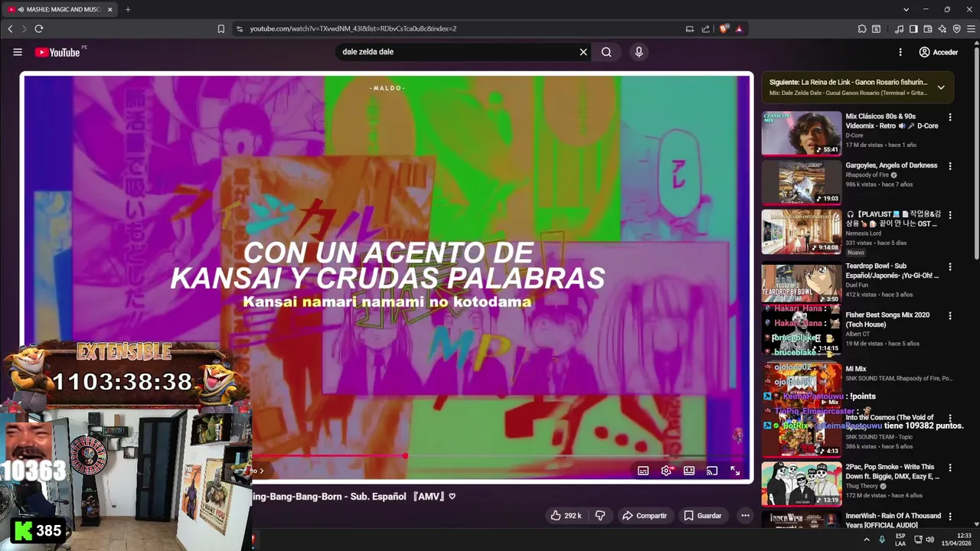Viewport: 980px width, 551px height.
Task: Share the video with Compartir
Action: [645, 516]
